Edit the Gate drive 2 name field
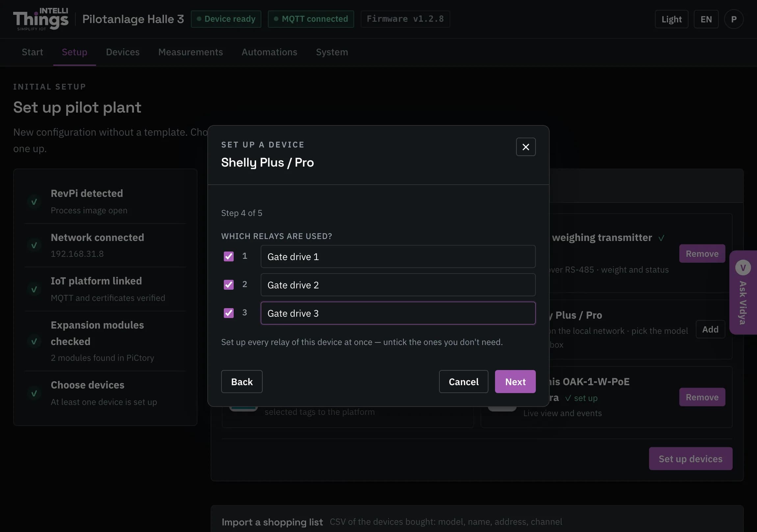 [x=398, y=285]
